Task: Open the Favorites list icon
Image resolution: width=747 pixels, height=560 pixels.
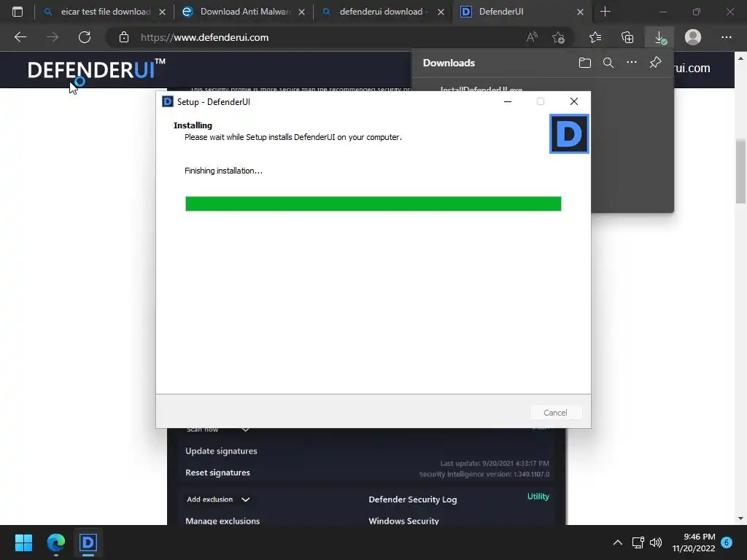Action: [595, 37]
